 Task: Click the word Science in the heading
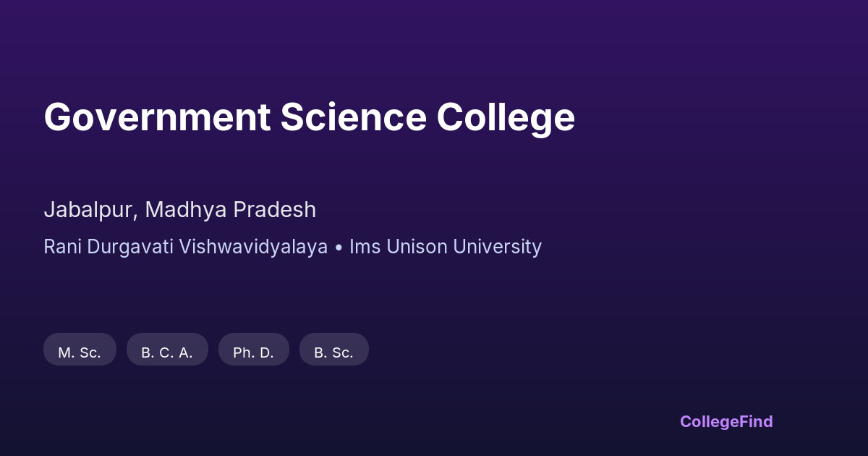[x=353, y=117]
